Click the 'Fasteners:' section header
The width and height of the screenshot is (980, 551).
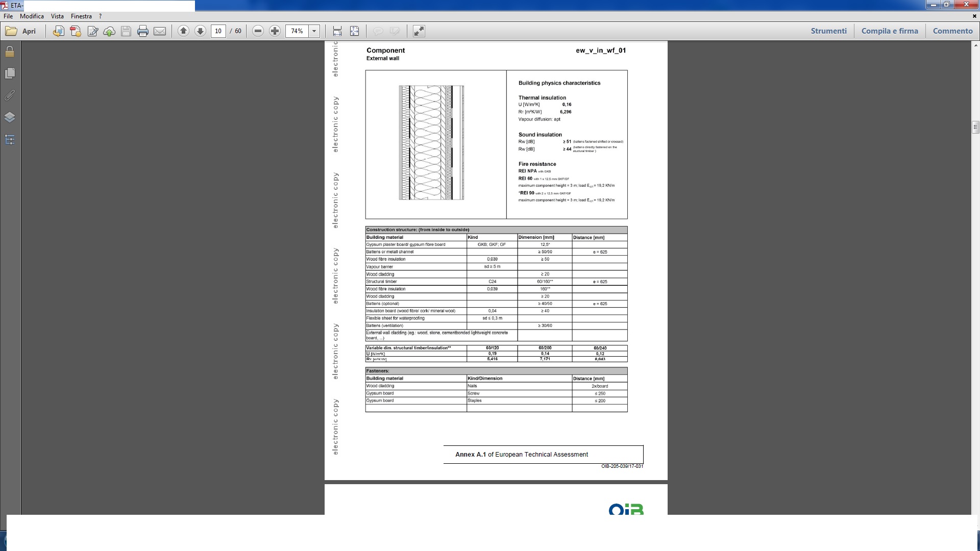pyautogui.click(x=496, y=371)
